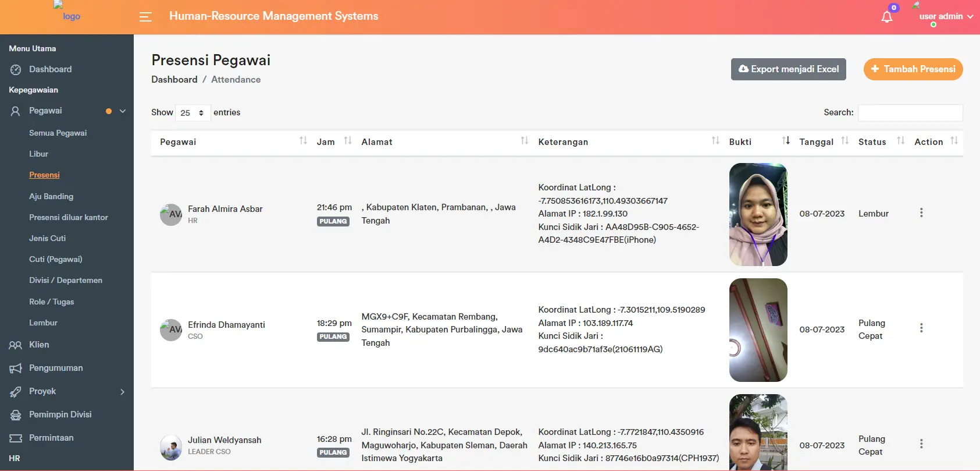This screenshot has height=471, width=980.
Task: Select Presensi diluar kantor menu item
Action: (x=69, y=218)
